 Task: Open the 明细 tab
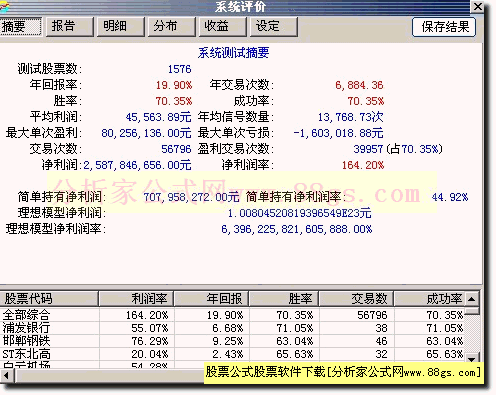point(121,27)
